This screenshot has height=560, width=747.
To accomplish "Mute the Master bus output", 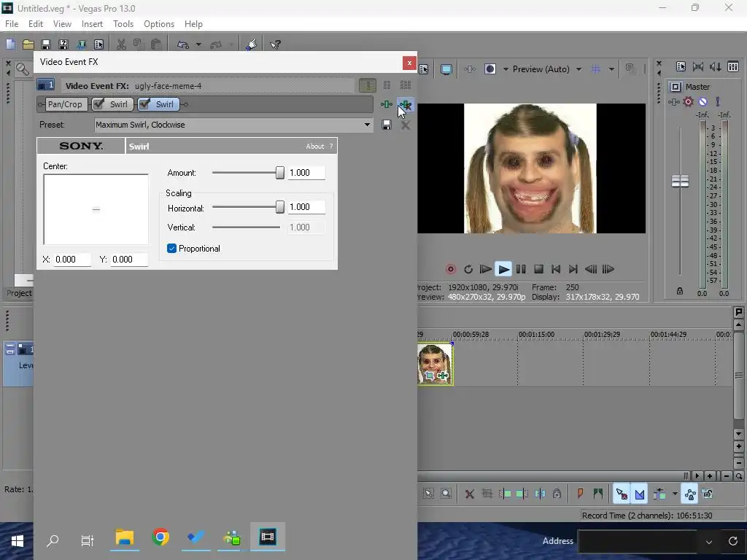I will click(703, 101).
